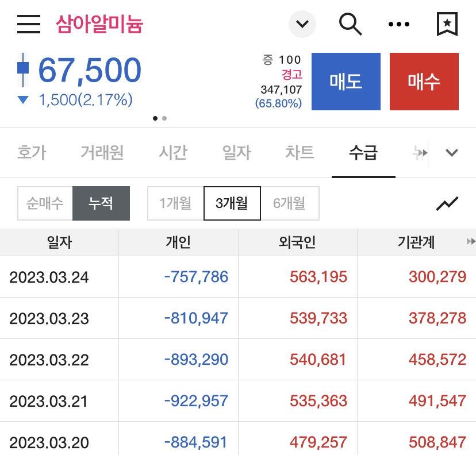Switch to the 거래원 tab
The width and height of the screenshot is (476, 455).
102,153
